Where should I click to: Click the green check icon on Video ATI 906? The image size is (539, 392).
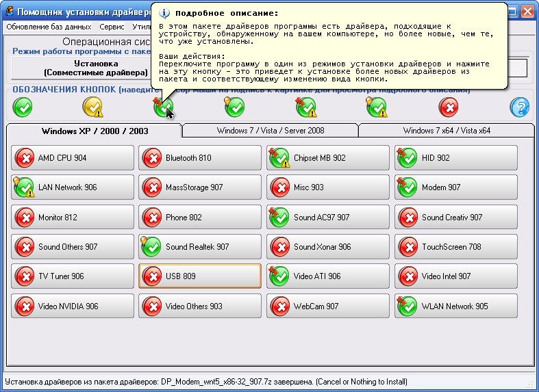coord(279,276)
